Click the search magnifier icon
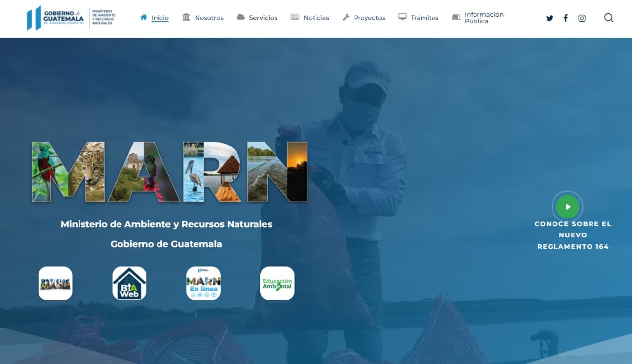Image resolution: width=632 pixels, height=364 pixels. click(608, 18)
